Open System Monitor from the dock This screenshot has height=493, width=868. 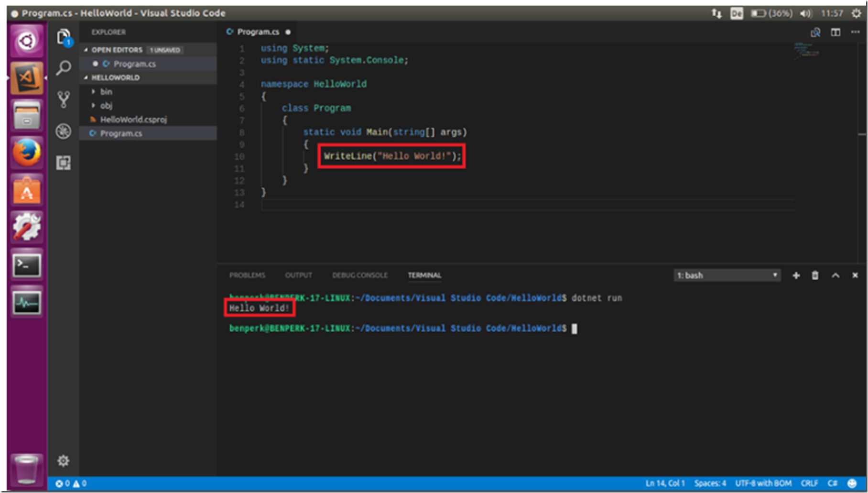click(x=27, y=302)
